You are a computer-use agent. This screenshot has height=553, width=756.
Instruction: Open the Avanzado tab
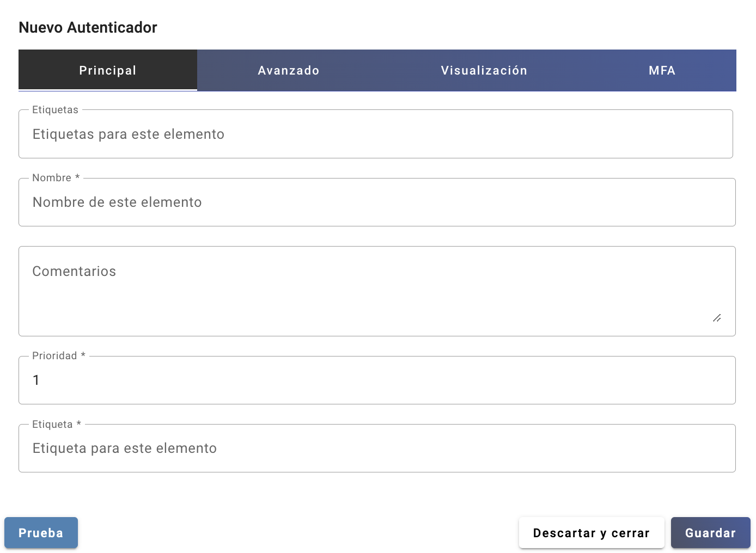288,70
